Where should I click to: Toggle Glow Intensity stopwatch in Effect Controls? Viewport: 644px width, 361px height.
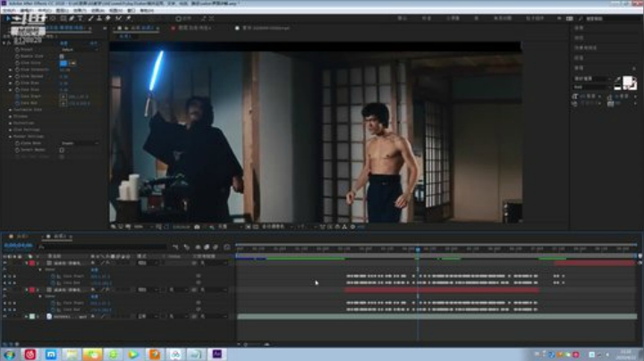coord(17,70)
